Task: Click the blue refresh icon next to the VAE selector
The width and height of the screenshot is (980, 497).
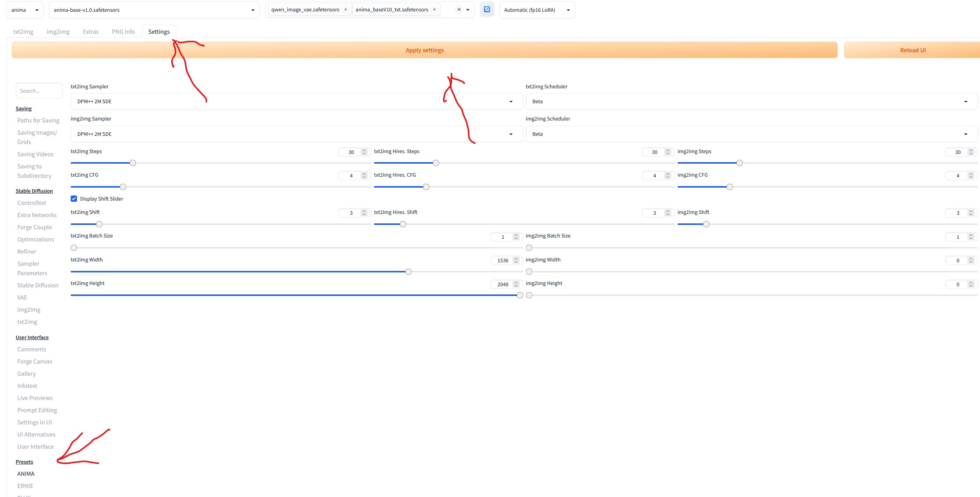Action: pos(487,9)
